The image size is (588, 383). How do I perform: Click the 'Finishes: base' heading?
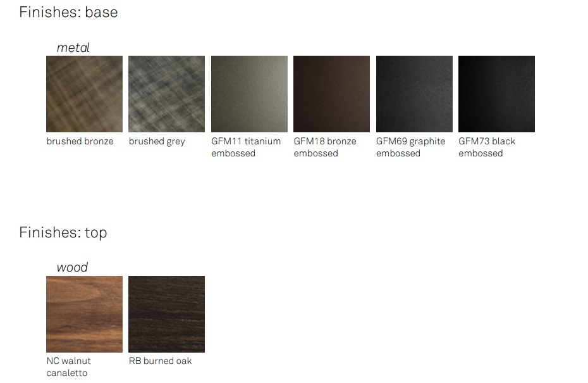tap(69, 13)
